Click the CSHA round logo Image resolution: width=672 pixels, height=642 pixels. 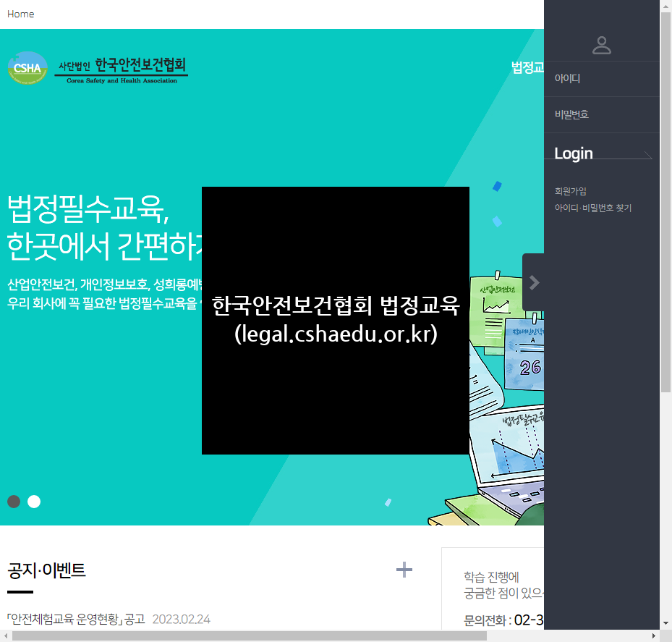click(27, 68)
